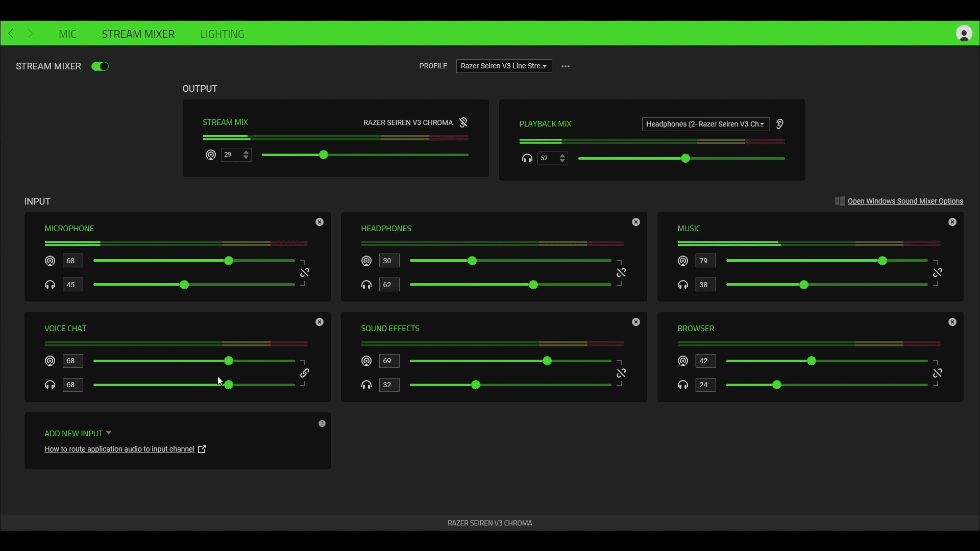Remove the Browser input channel
980x551 pixels.
tap(952, 322)
